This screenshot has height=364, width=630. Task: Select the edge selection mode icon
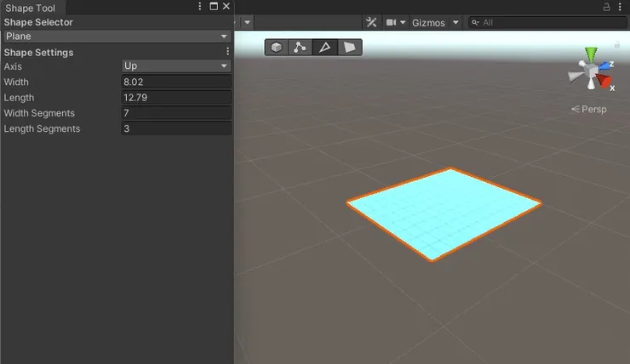[x=324, y=48]
